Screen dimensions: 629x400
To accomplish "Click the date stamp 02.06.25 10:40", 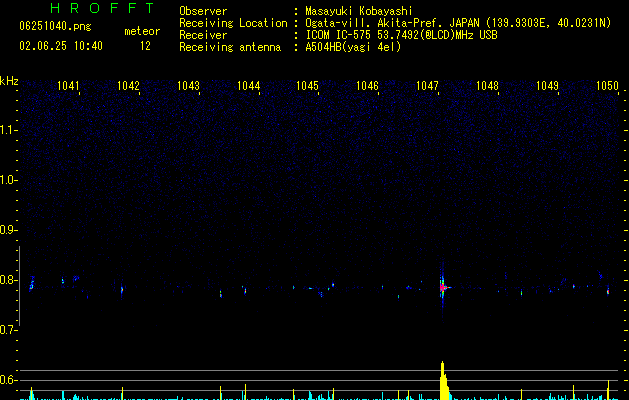I will coord(61,46).
